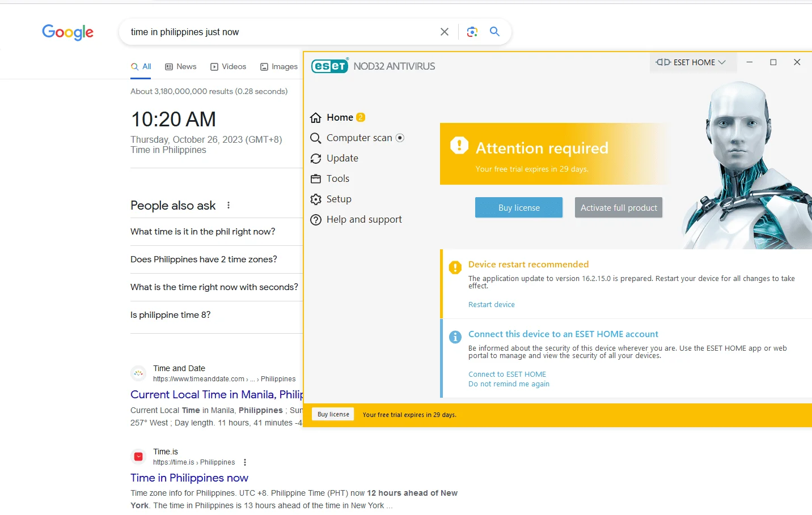Click the Google search input field

point(281,32)
